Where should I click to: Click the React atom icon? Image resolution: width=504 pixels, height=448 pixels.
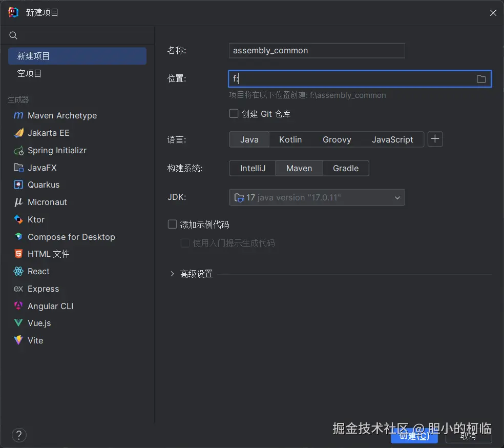(18, 271)
